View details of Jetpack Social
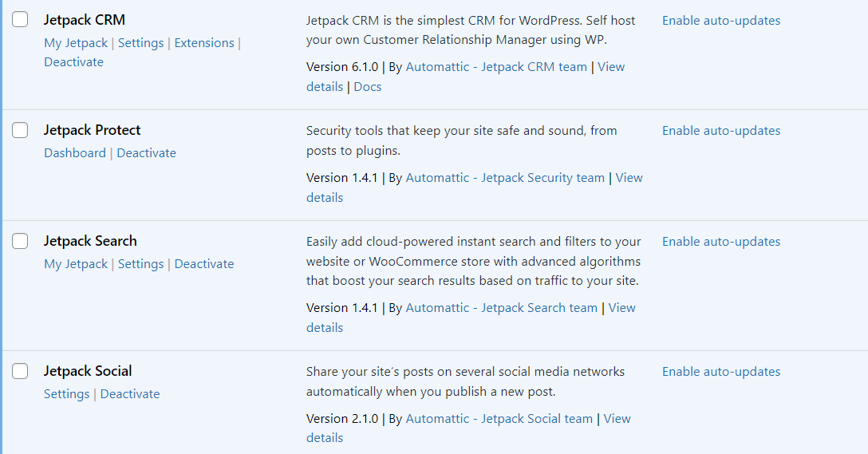 (x=617, y=419)
